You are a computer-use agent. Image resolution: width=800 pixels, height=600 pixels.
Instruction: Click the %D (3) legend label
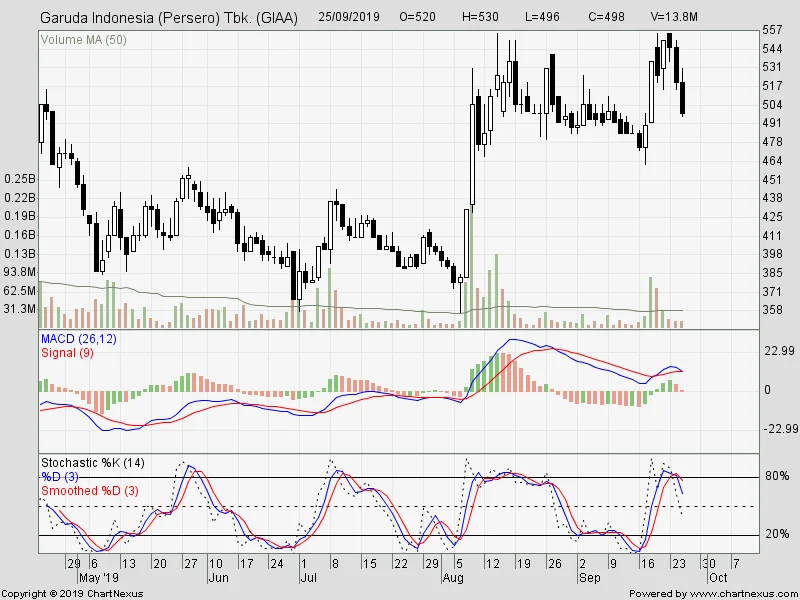60,477
